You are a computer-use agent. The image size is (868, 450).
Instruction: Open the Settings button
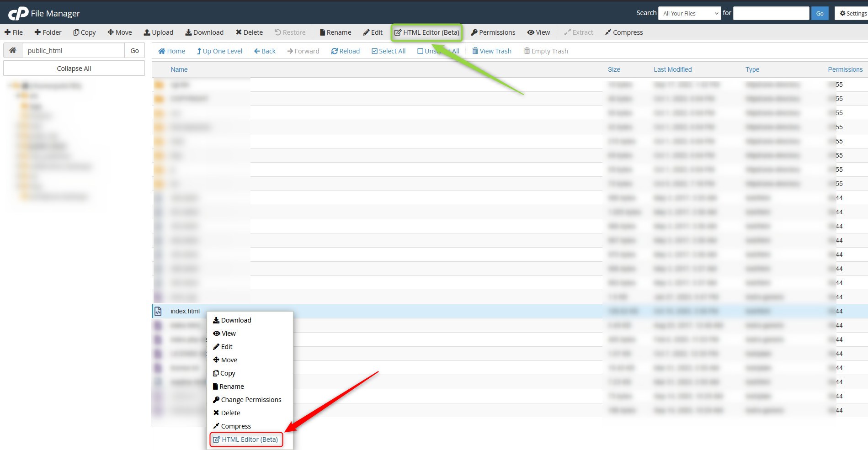tap(852, 13)
